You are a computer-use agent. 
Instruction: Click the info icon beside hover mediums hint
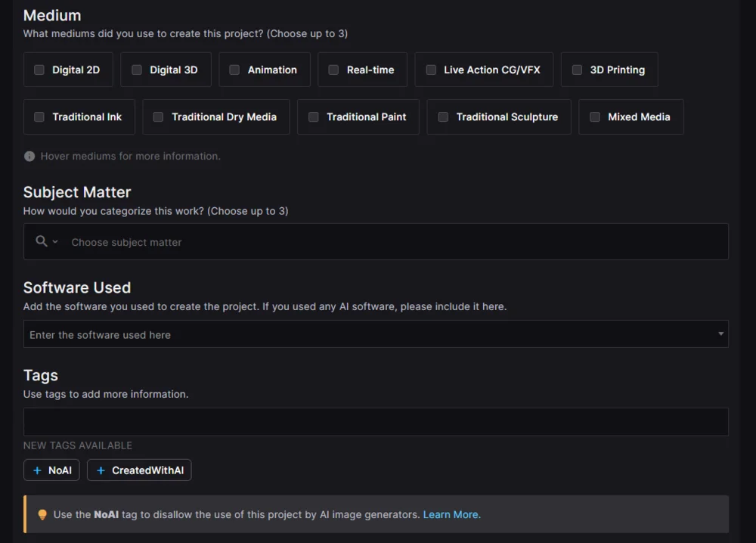click(29, 157)
